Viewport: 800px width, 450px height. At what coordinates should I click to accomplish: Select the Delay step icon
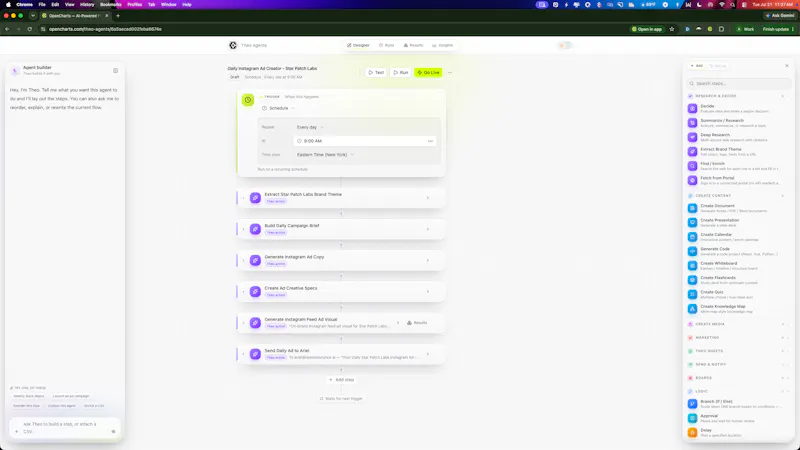pos(692,432)
